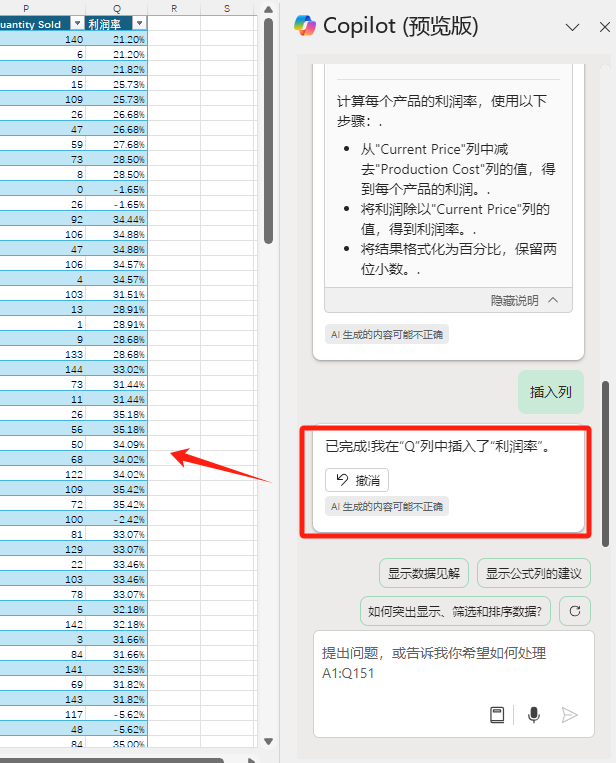
Task: Select column Q header
Action: [x=118, y=8]
